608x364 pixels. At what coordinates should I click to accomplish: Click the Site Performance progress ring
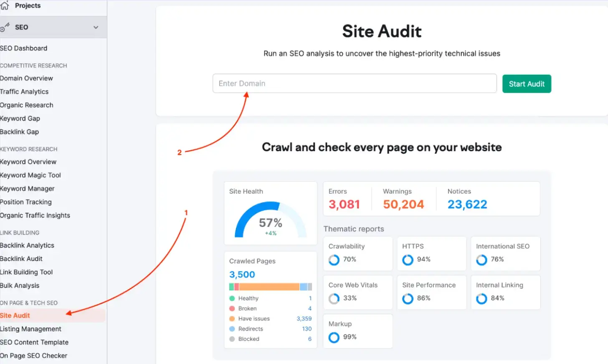click(x=408, y=298)
